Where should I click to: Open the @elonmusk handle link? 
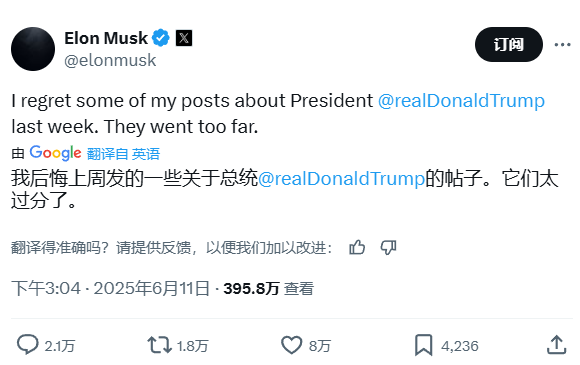pos(110,60)
